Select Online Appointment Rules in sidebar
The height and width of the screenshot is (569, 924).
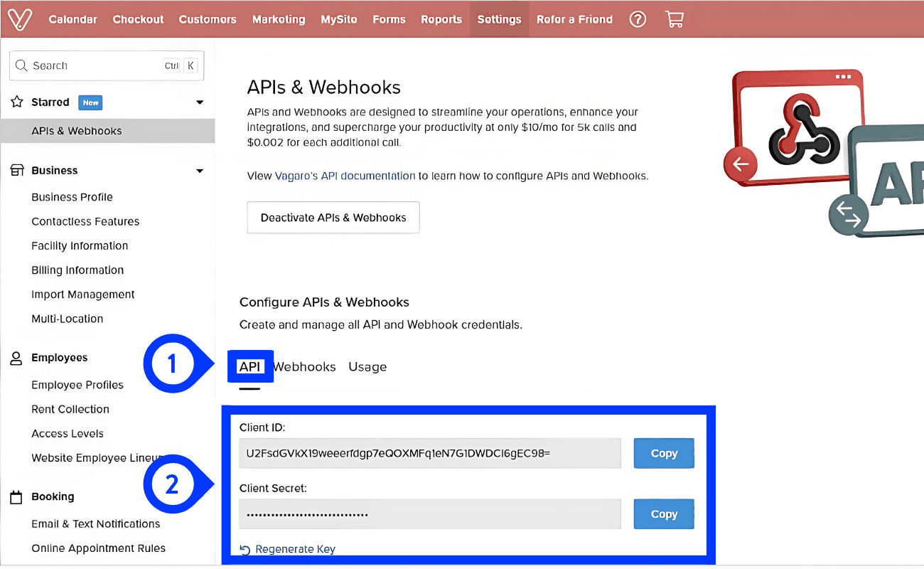pos(98,548)
